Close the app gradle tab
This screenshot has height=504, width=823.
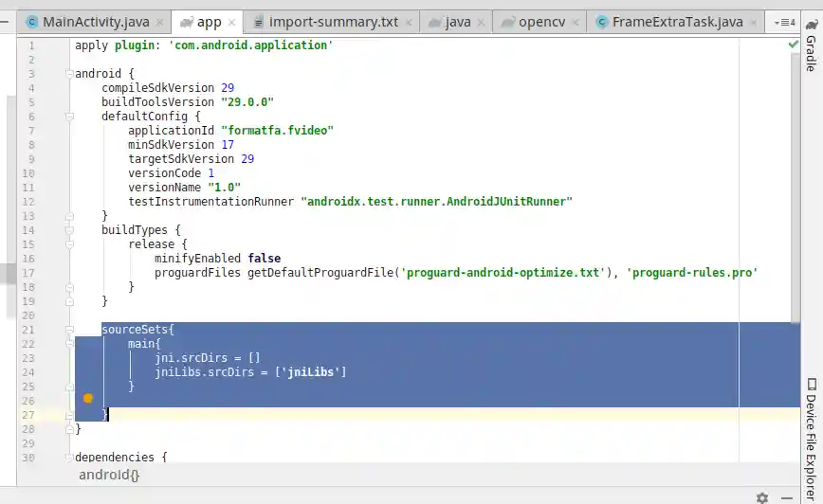233,22
